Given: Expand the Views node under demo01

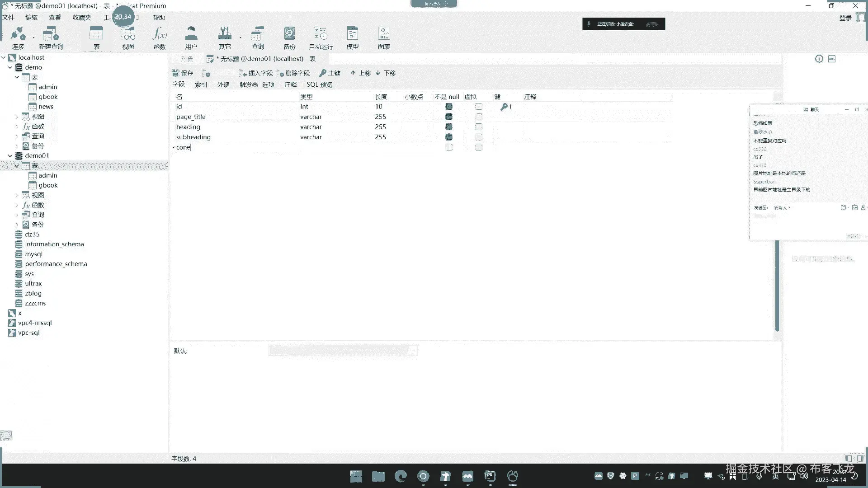Looking at the screenshot, I should coord(17,195).
